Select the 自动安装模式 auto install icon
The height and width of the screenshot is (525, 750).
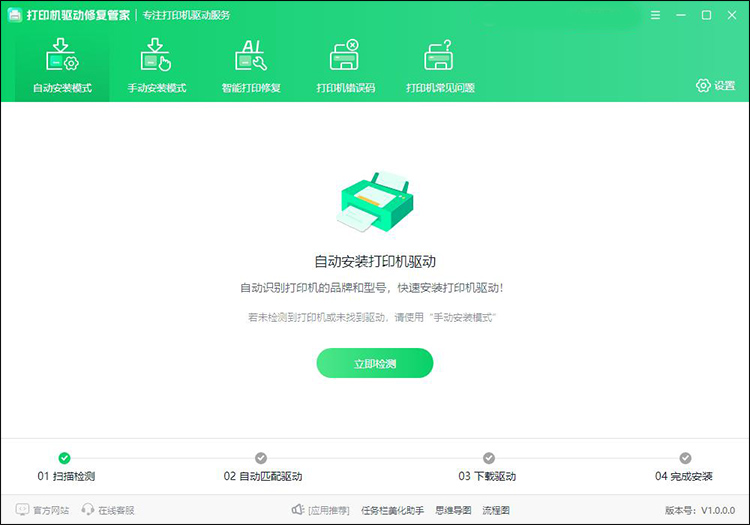coord(62,56)
